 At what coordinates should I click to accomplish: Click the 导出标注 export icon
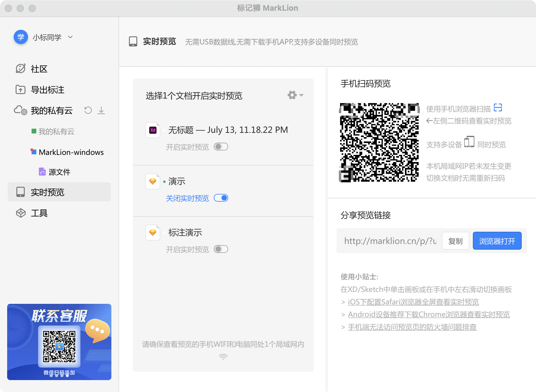(x=20, y=90)
